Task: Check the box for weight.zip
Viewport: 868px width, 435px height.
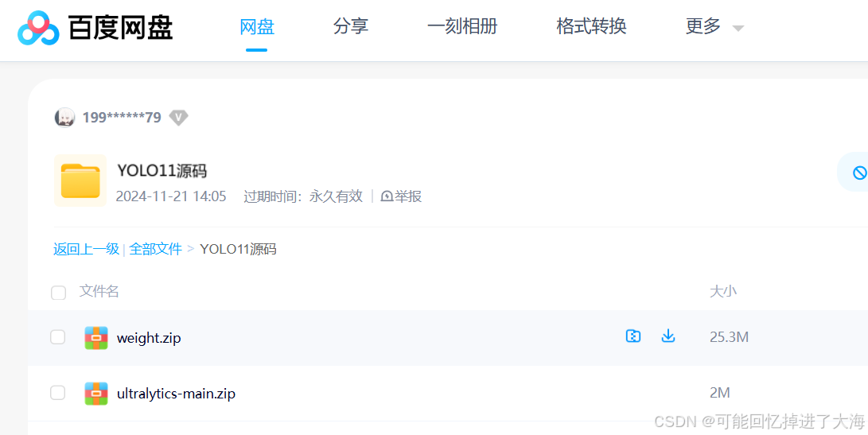Action: 58,337
